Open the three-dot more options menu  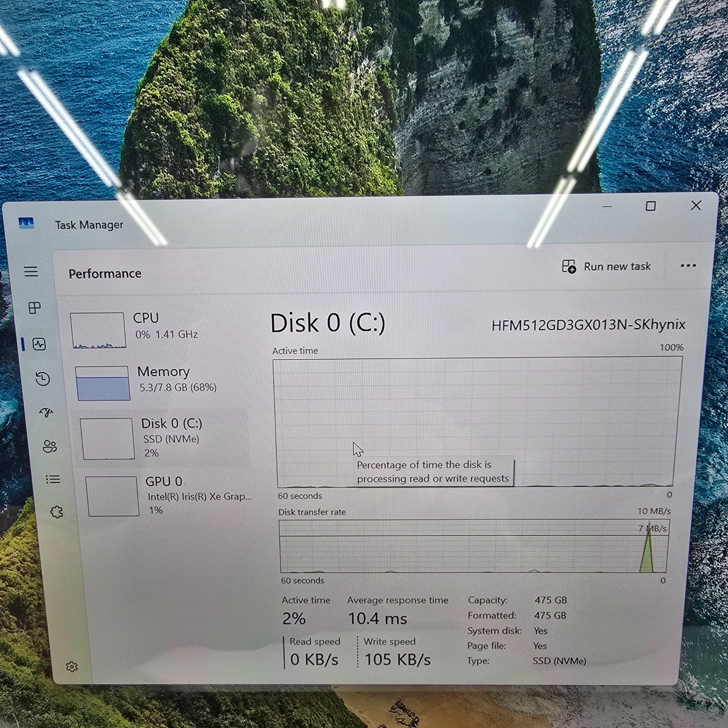688,265
